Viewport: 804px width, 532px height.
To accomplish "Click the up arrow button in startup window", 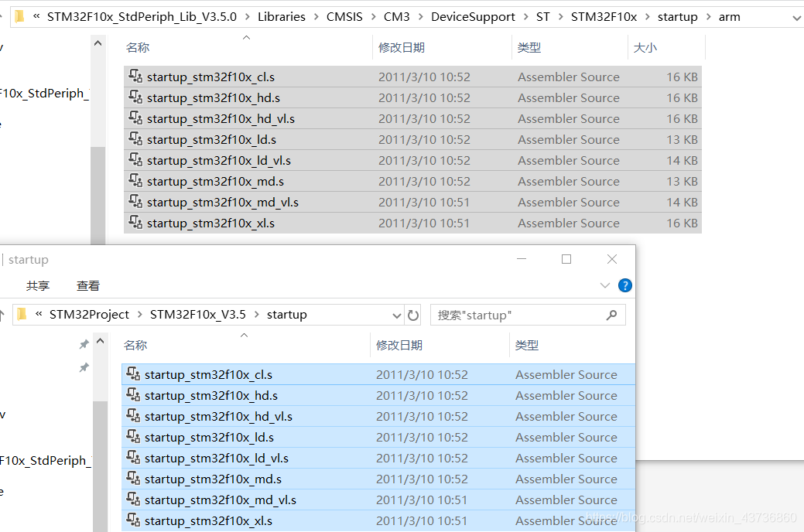I will pyautogui.click(x=2, y=315).
